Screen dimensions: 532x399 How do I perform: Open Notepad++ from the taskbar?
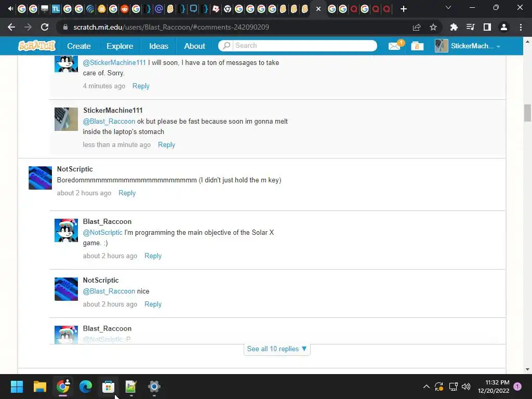pos(131,387)
